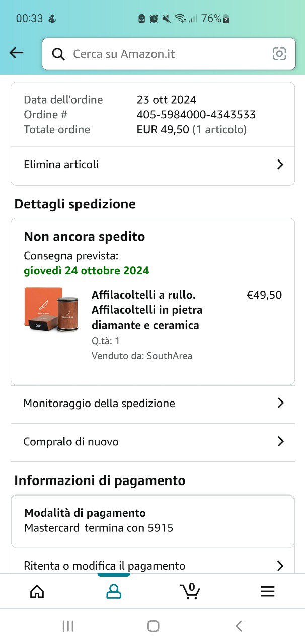Image resolution: width=305 pixels, height=644 pixels.
Task: Open the account profile tab icon
Action: 114,591
